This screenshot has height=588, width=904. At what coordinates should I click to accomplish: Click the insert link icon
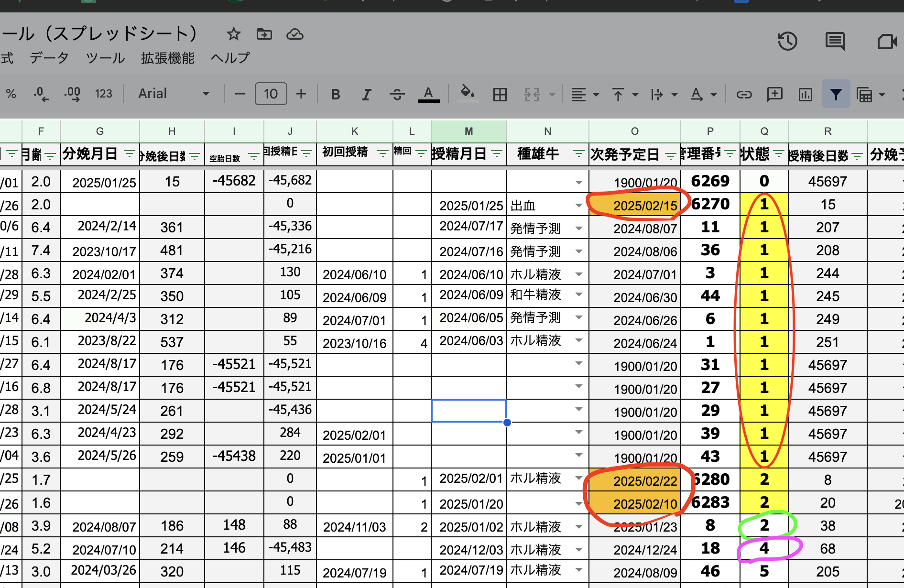click(x=744, y=94)
